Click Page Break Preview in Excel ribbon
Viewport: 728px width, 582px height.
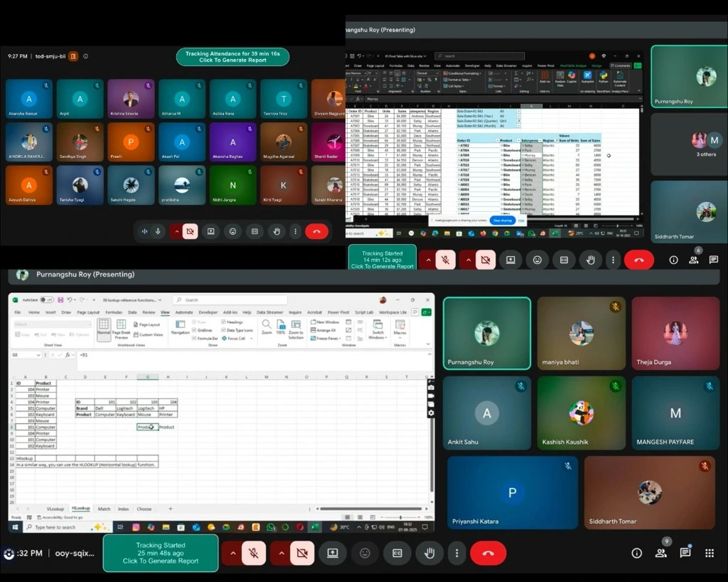pos(121,329)
